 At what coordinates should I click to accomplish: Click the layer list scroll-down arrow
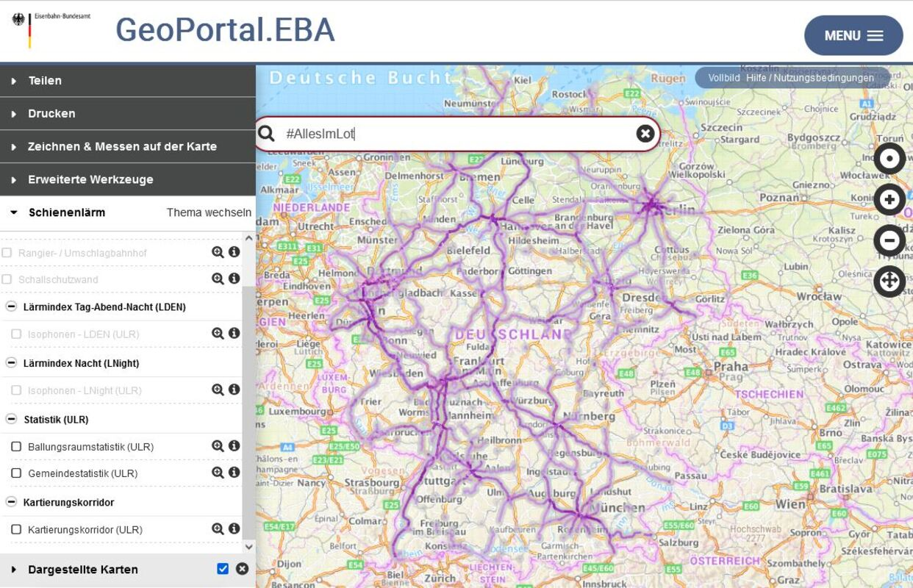[248, 546]
